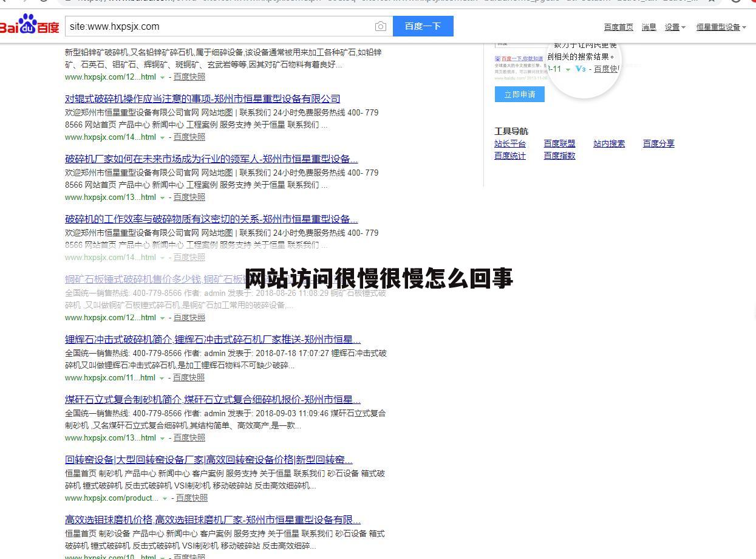The width and height of the screenshot is (756, 559).
Task: Open image search via camera icon
Action: pos(380,26)
